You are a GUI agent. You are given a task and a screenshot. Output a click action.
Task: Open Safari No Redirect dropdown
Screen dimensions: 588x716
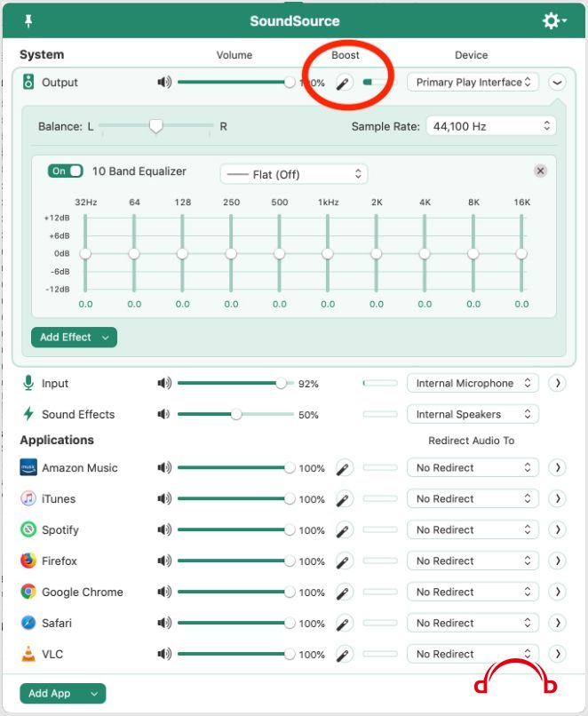473,623
